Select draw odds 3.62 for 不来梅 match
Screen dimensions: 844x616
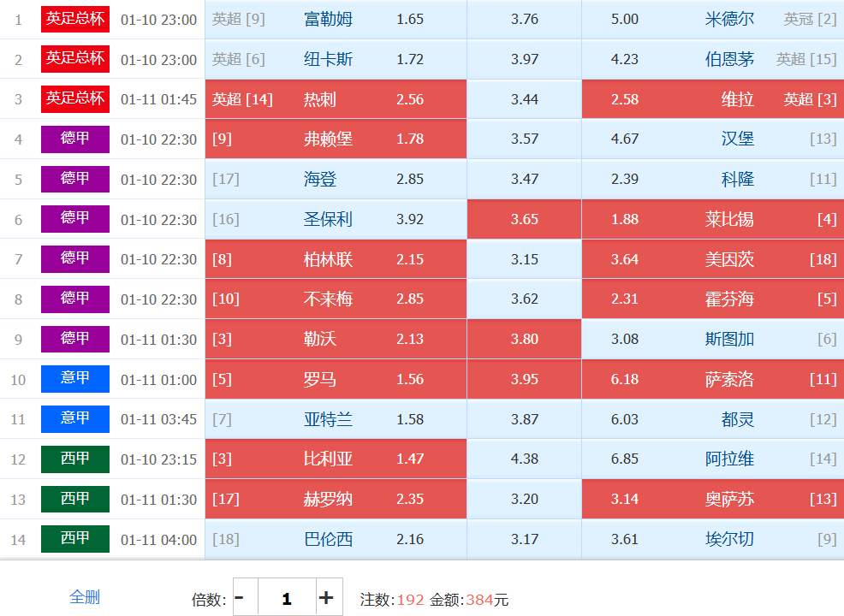[x=524, y=299]
